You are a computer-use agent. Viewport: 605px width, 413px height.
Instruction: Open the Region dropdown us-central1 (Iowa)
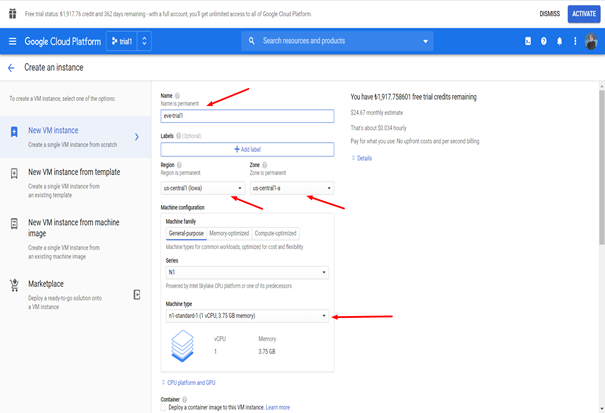pyautogui.click(x=203, y=188)
